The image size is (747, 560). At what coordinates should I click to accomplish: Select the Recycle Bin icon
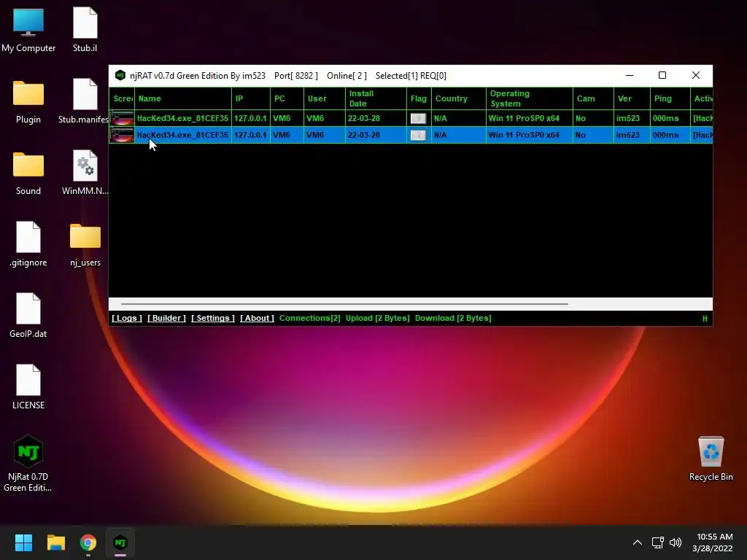tap(711, 459)
